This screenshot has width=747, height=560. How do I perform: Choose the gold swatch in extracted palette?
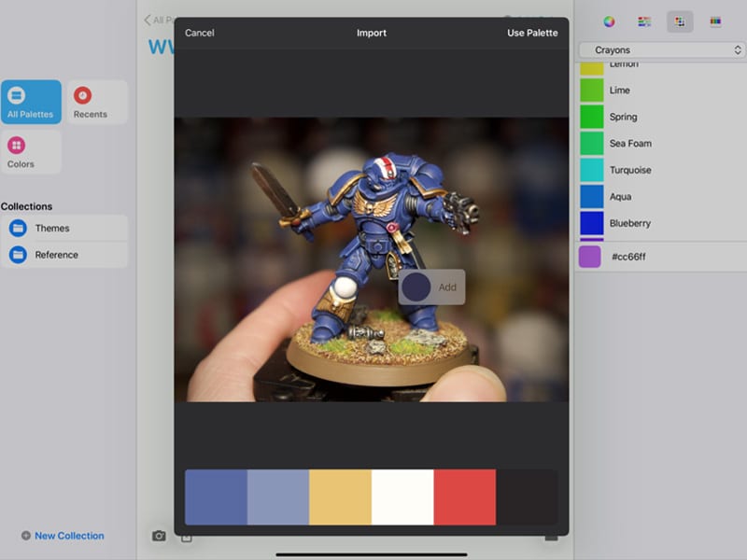[x=340, y=497]
